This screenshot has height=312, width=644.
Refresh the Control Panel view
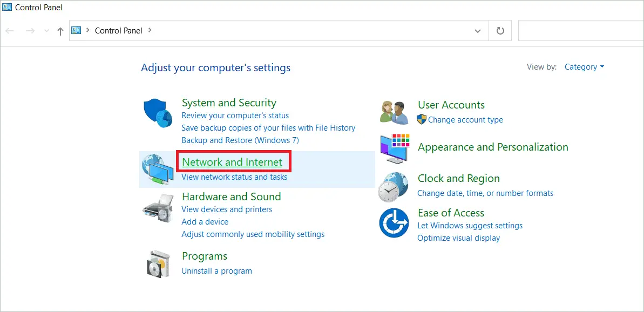click(x=500, y=31)
